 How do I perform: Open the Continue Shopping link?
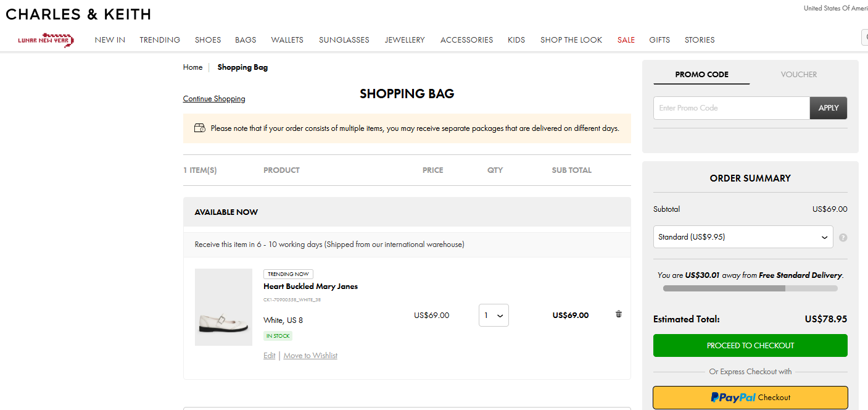pos(214,98)
